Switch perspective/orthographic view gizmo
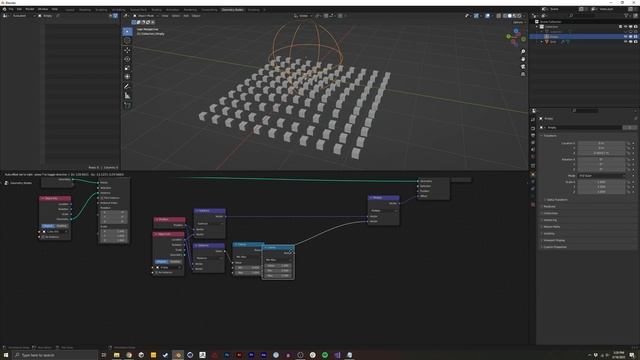The height and width of the screenshot is (360, 640). click(523, 74)
